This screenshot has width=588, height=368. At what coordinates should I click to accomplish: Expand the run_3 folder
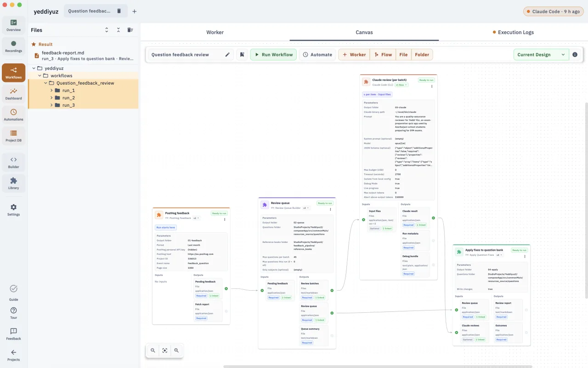tap(51, 105)
